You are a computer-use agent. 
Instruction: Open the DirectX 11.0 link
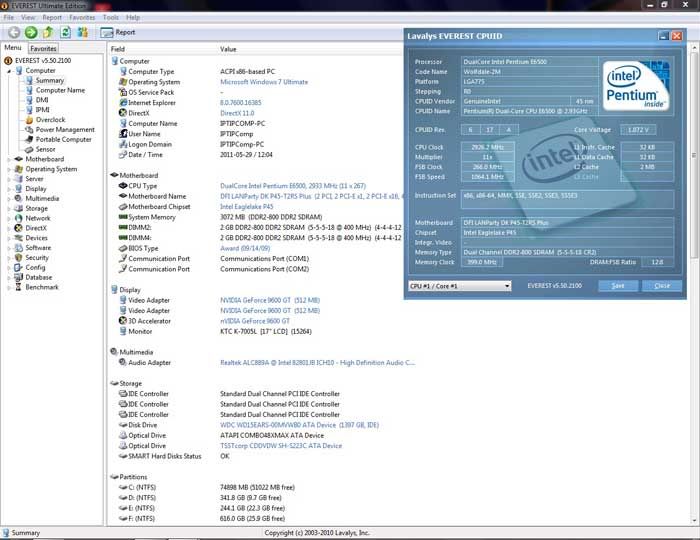point(237,113)
